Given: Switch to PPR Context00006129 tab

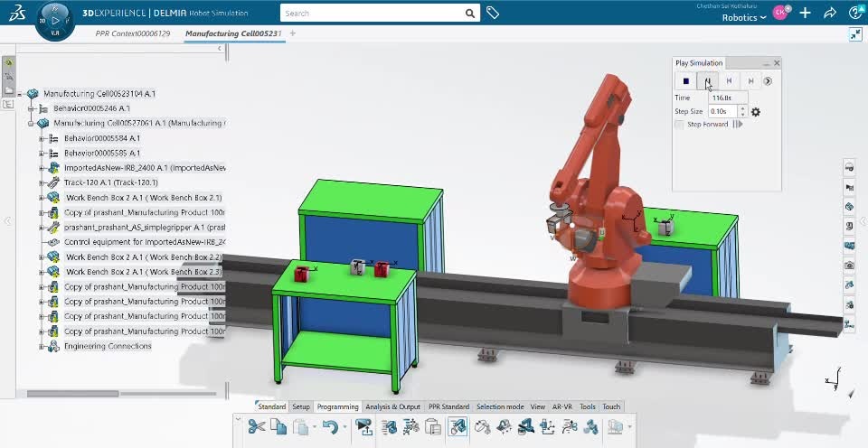Looking at the screenshot, I should [x=132, y=33].
